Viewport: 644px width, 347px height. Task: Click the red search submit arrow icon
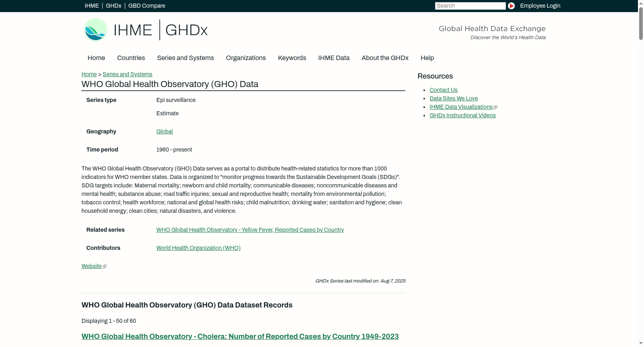click(x=511, y=6)
